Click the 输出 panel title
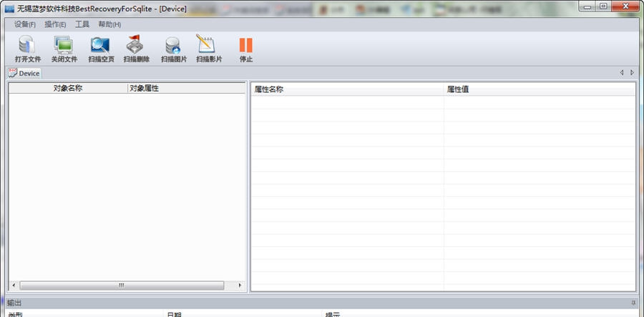Viewport: 644px width, 317px height. (x=14, y=303)
